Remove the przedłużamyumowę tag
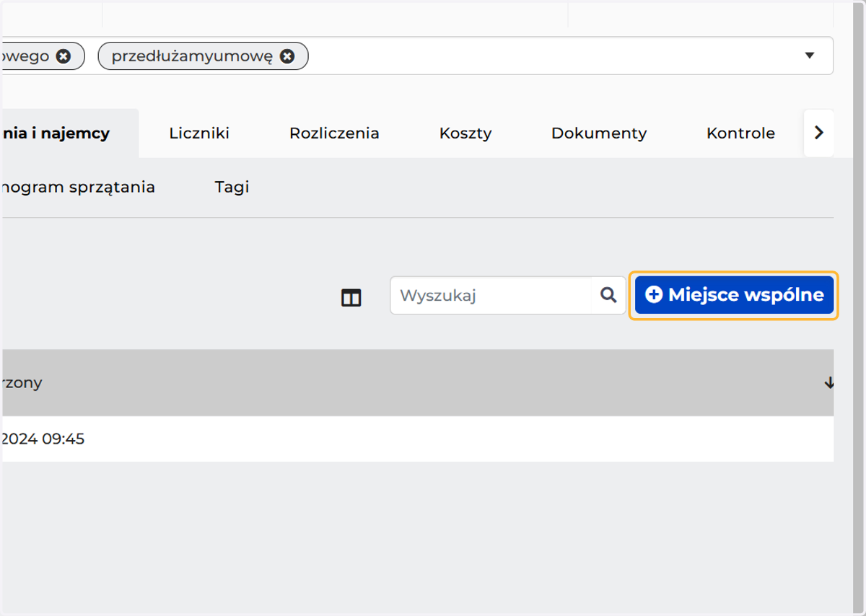This screenshot has height=616, width=866. [287, 56]
